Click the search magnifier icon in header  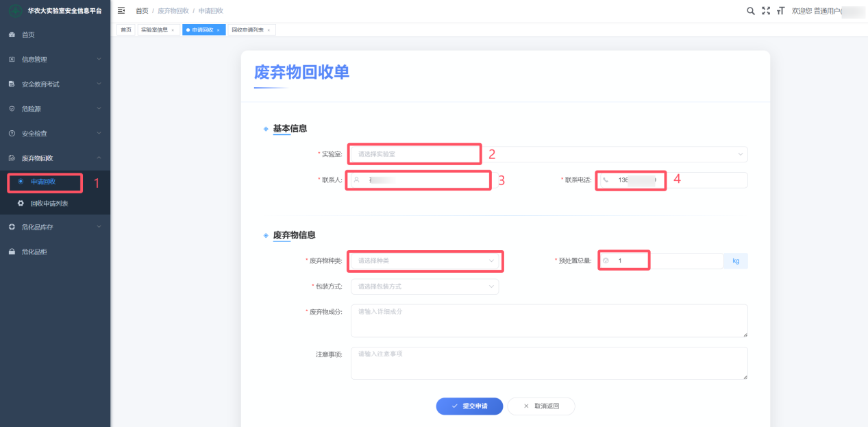pos(751,11)
